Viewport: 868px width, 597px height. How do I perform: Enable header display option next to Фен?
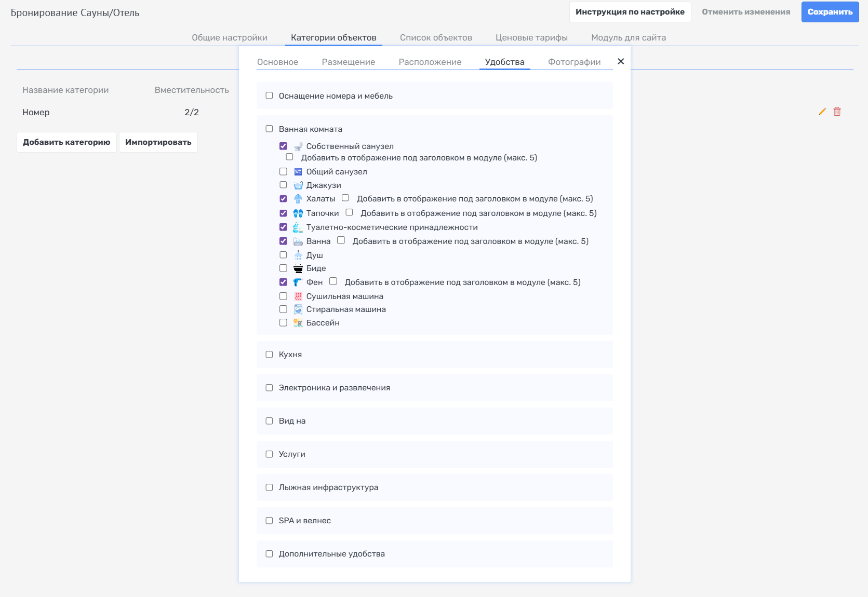point(333,281)
